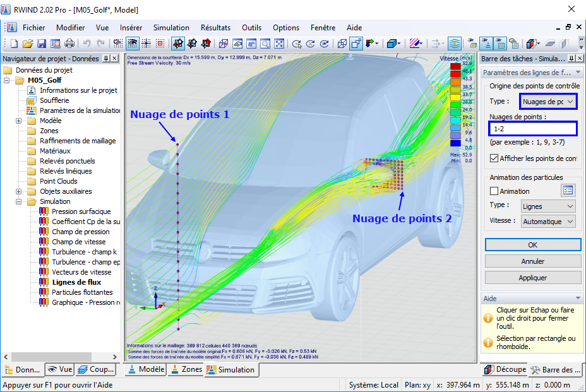
Task: Switch to the Modèle bottom tab
Action: tap(146, 369)
